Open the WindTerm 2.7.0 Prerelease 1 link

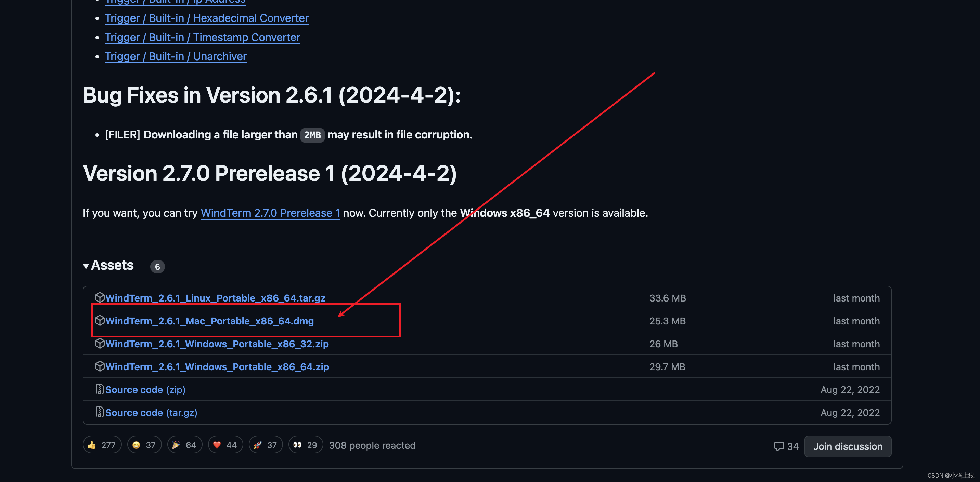pyautogui.click(x=270, y=213)
